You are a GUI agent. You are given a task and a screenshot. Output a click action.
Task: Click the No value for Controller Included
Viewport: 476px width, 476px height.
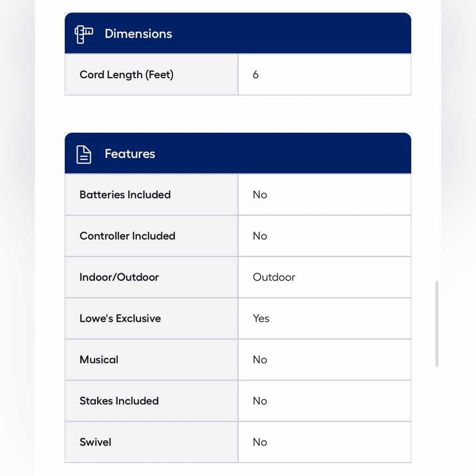click(x=260, y=236)
